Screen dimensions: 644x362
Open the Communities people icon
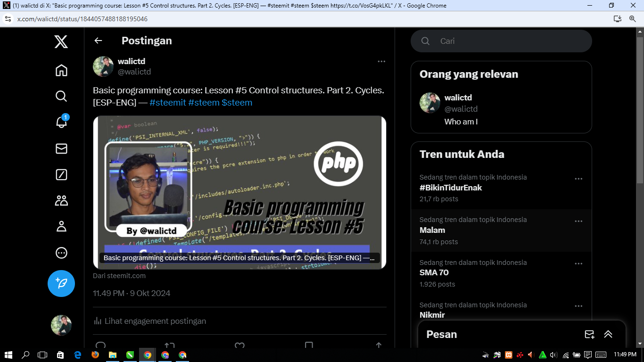pos(61,200)
